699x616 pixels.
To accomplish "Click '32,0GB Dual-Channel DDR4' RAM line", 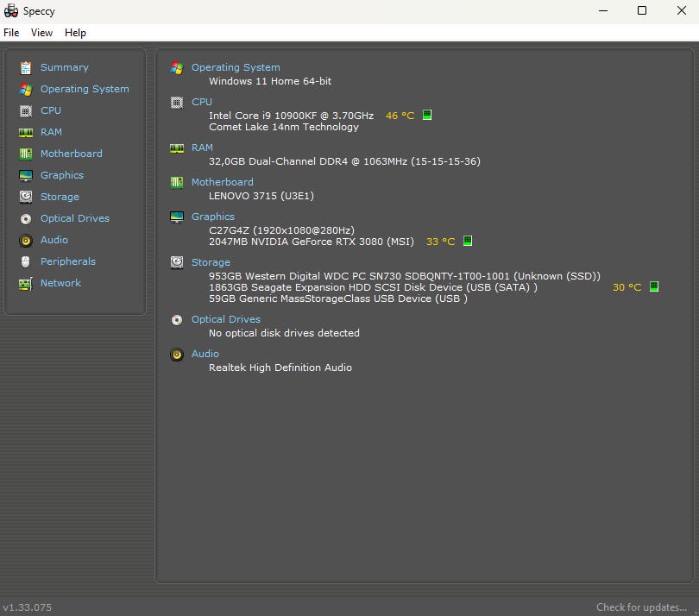I will (x=344, y=161).
